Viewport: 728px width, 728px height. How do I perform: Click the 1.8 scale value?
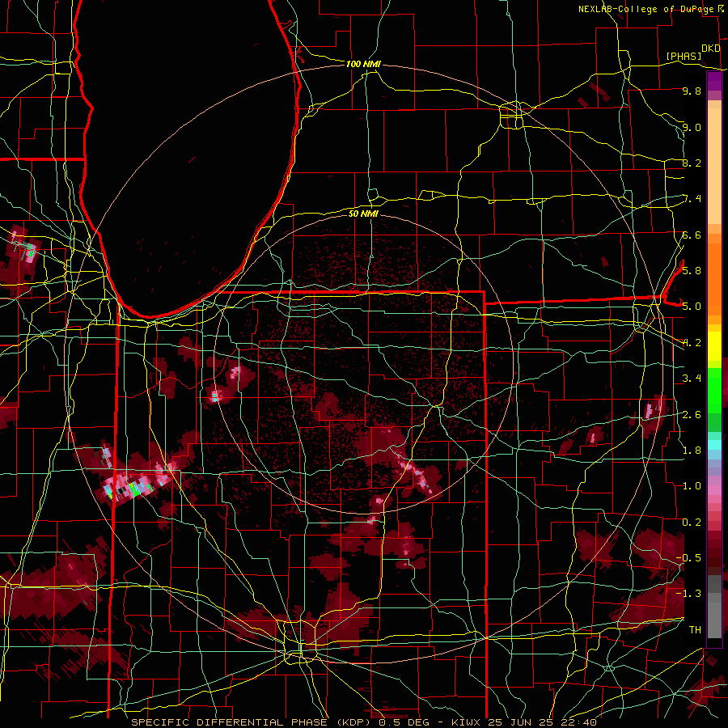click(x=692, y=450)
